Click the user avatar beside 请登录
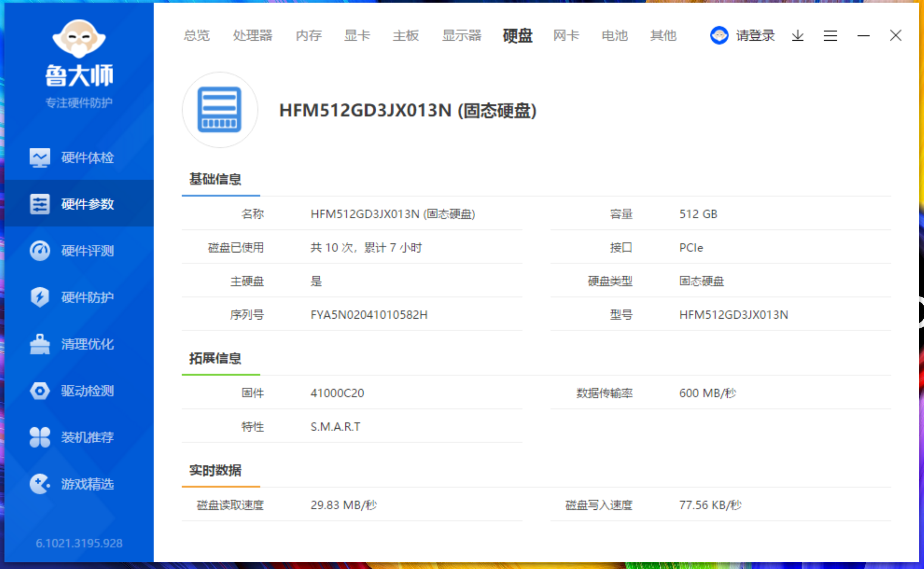Screen dimensions: 924x569 719,35
